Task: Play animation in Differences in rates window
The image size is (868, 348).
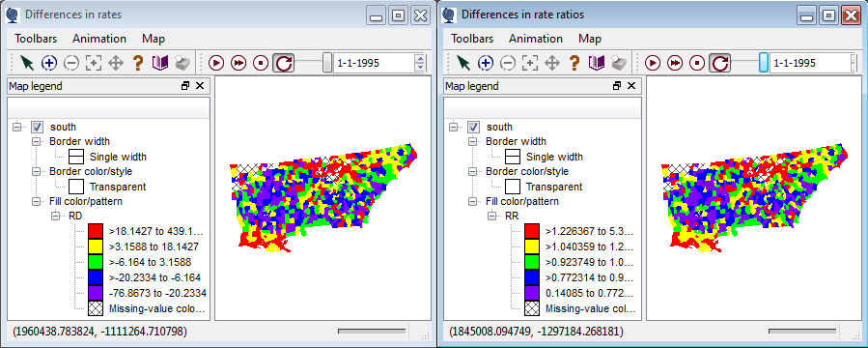Action: 216,63
